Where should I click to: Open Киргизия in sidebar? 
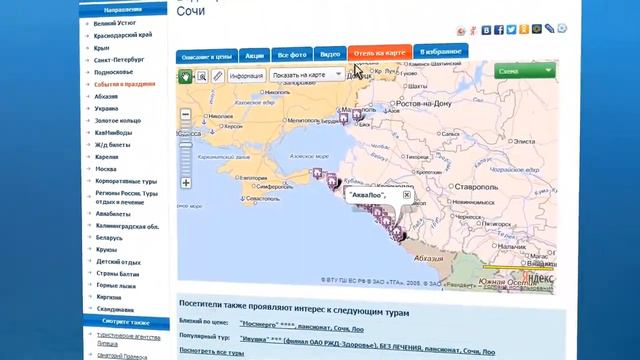109,297
